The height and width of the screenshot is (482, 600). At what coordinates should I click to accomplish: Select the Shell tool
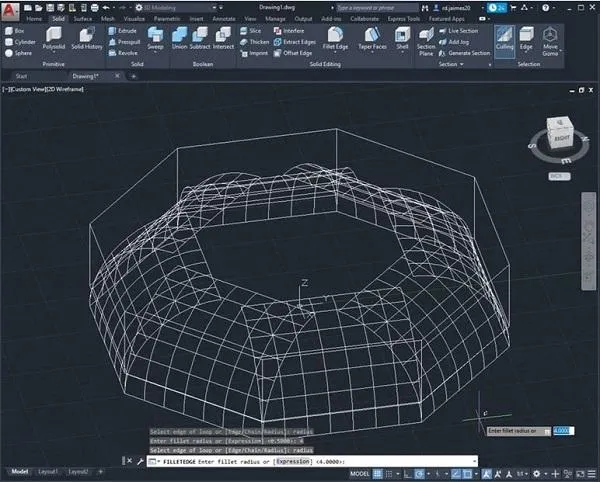402,38
